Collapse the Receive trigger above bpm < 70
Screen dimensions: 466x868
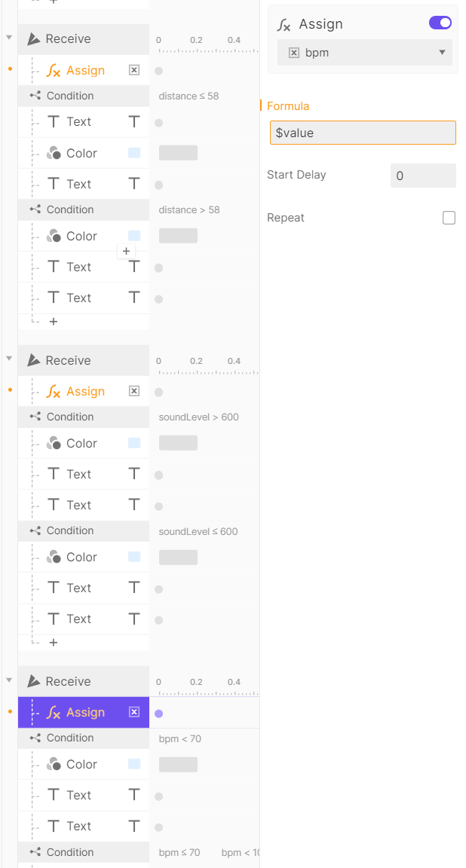9,680
